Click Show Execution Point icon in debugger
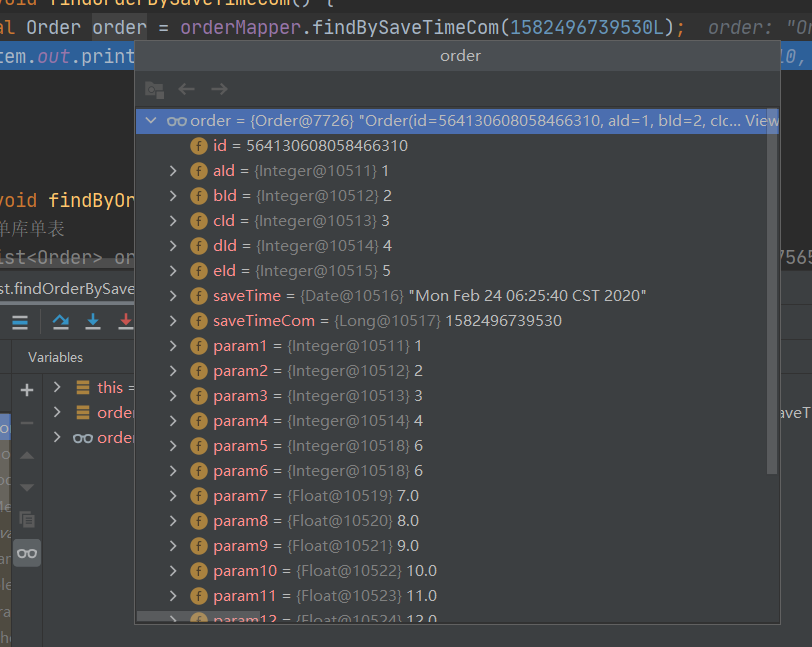The height and width of the screenshot is (647, 812). [20, 322]
